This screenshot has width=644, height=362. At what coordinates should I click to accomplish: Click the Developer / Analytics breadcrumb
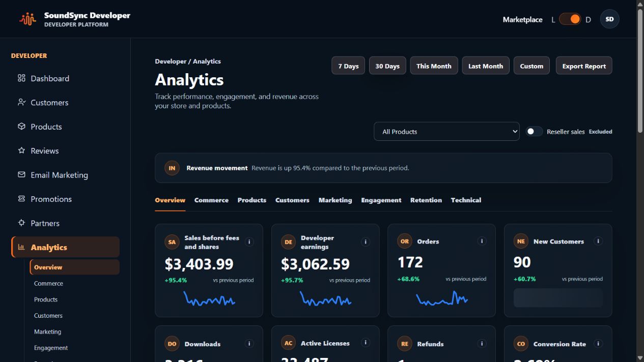[188, 61]
